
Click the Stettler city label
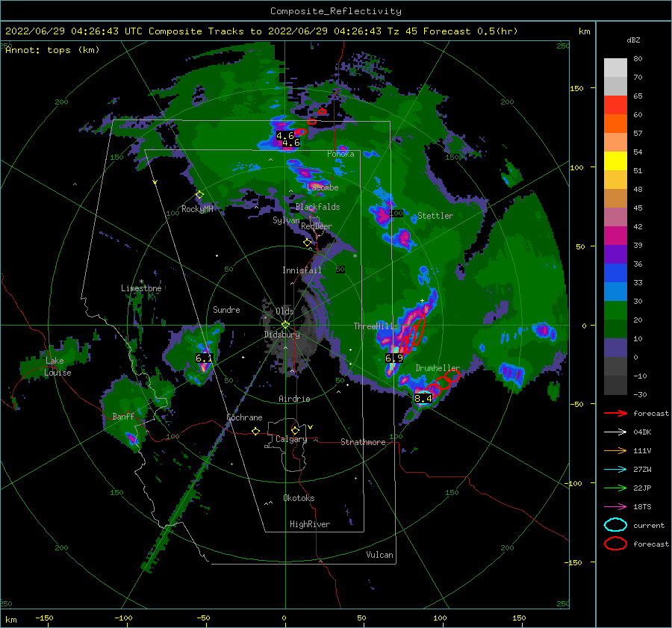click(x=435, y=216)
